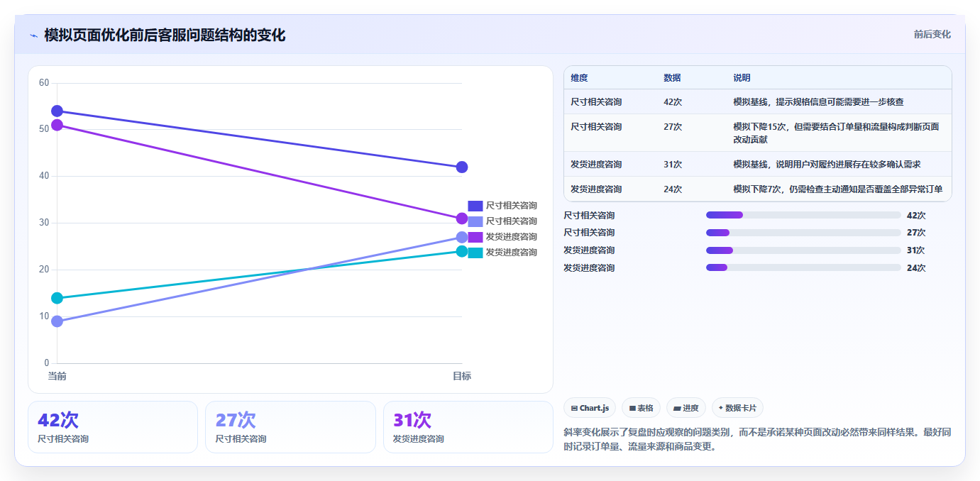Click the dark blue legend swatch for 尺寸相关咨询
980x481 pixels.
coord(475,206)
